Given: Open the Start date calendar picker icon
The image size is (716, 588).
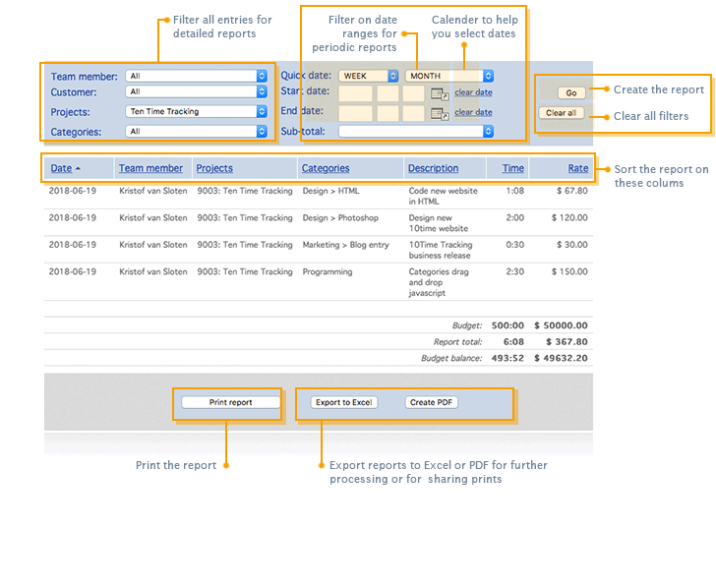Looking at the screenshot, I should pos(440,94).
